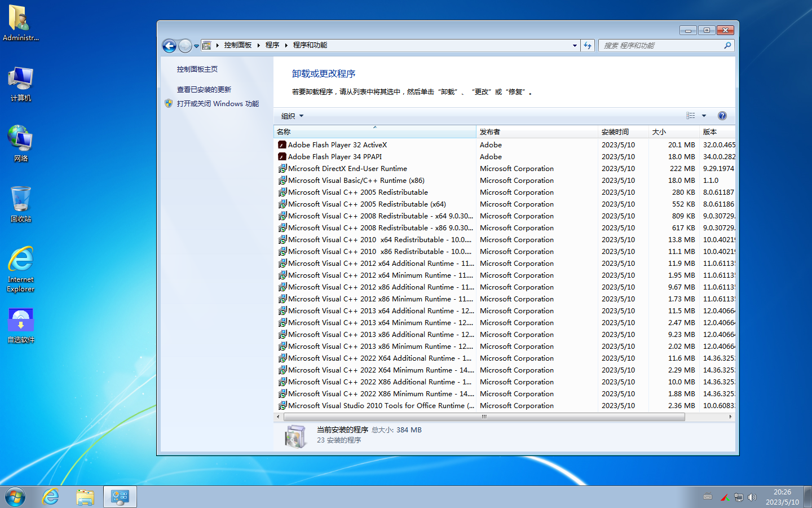Image resolution: width=812 pixels, height=508 pixels.
Task: Click Visual Basic/C++ Runtime (x86) icon
Action: point(283,181)
